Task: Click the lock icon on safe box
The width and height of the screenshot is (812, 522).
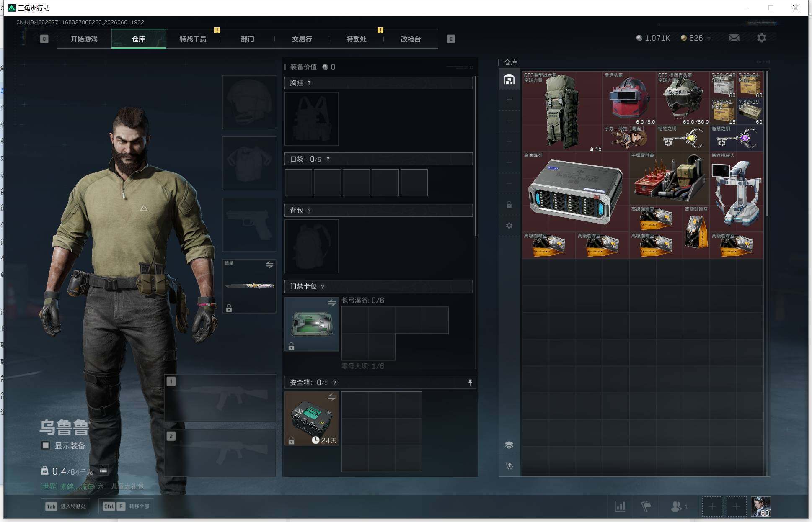Action: 291,440
